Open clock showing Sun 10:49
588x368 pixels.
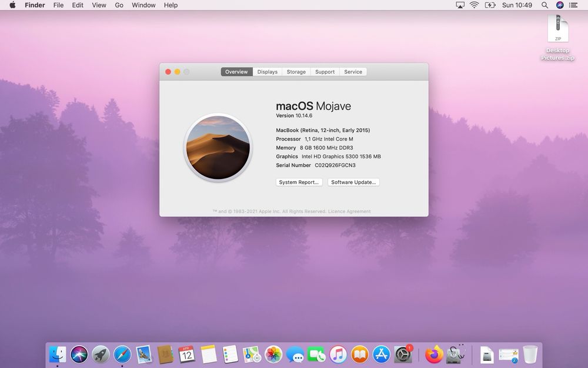click(517, 5)
